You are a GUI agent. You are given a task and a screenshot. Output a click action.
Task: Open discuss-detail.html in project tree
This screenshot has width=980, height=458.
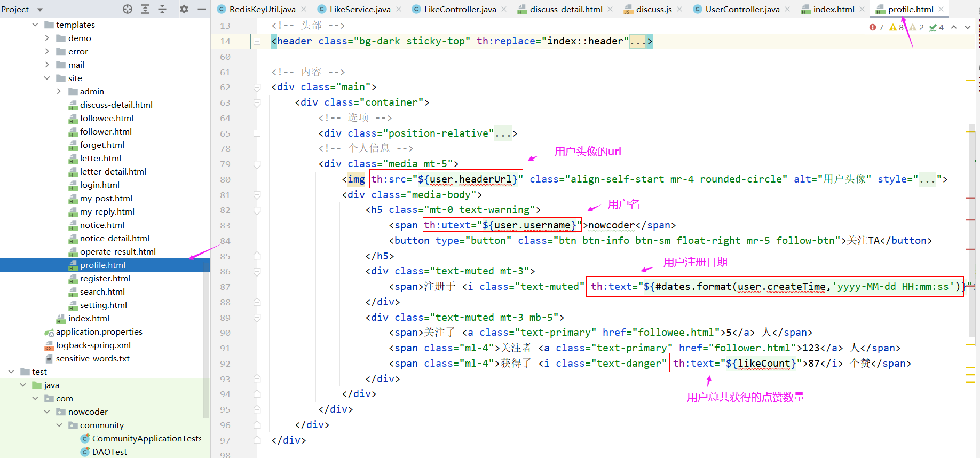point(116,105)
